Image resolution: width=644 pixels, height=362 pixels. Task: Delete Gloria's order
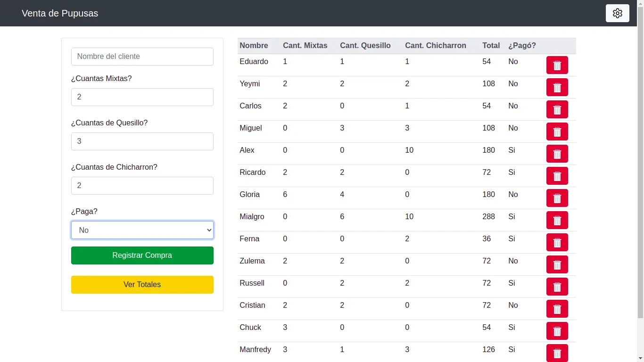click(x=557, y=198)
